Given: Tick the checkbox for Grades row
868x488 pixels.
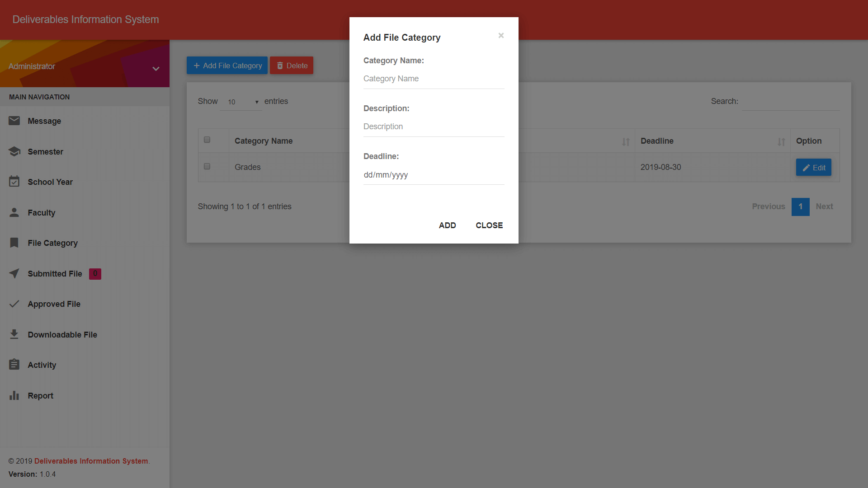Looking at the screenshot, I should pos(207,166).
